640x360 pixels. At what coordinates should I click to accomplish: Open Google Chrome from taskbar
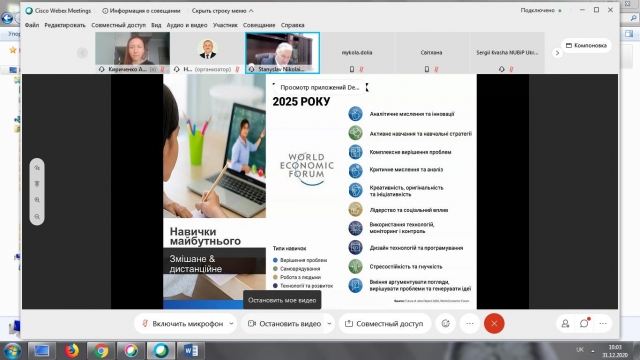(101, 351)
